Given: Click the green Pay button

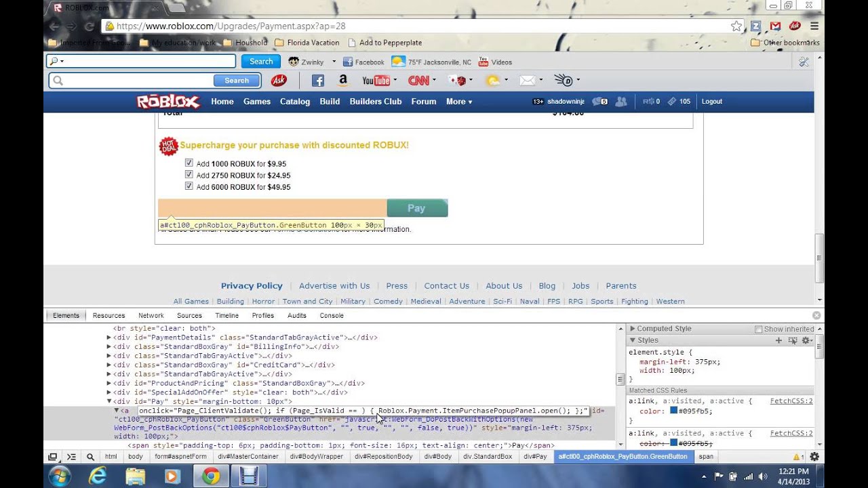Looking at the screenshot, I should pos(417,208).
